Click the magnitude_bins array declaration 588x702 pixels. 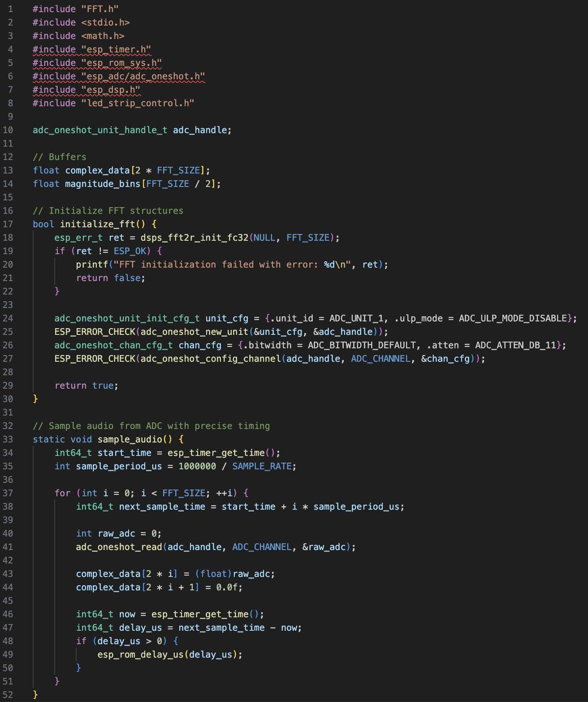[x=103, y=184]
